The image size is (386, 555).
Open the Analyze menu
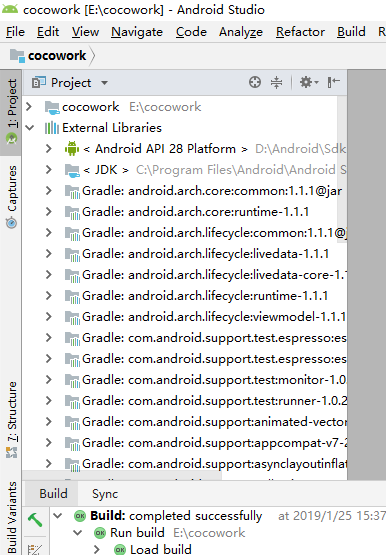[241, 32]
